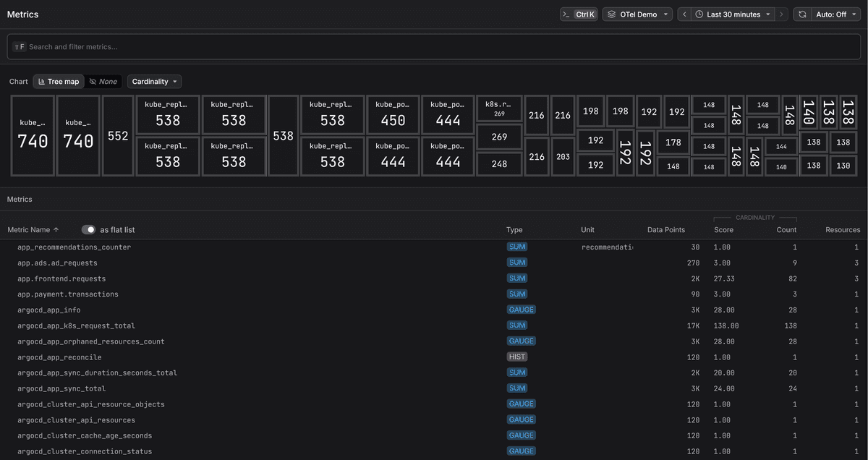Open argocd_app_reconcile metric row
This screenshot has height=460, width=868.
coord(434,357)
